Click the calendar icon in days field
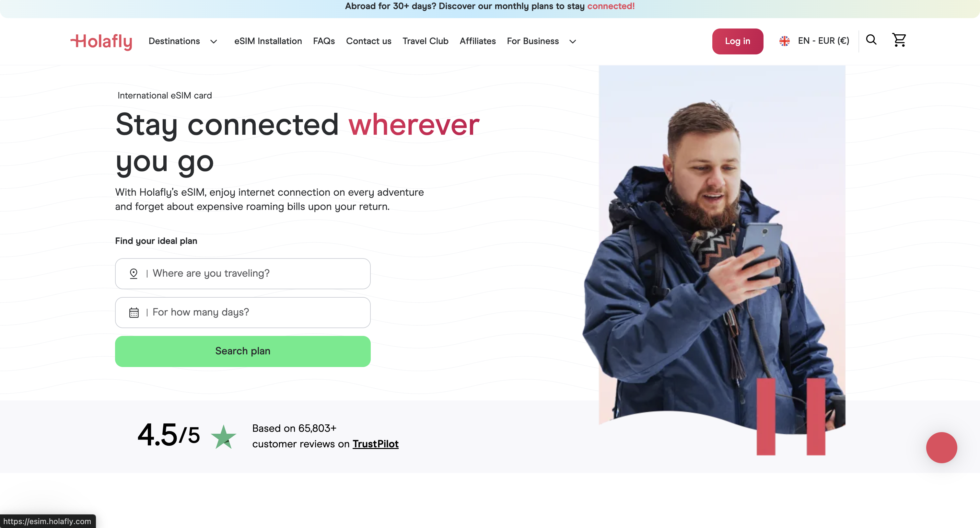Screen dimensions: 980x528 point(134,313)
